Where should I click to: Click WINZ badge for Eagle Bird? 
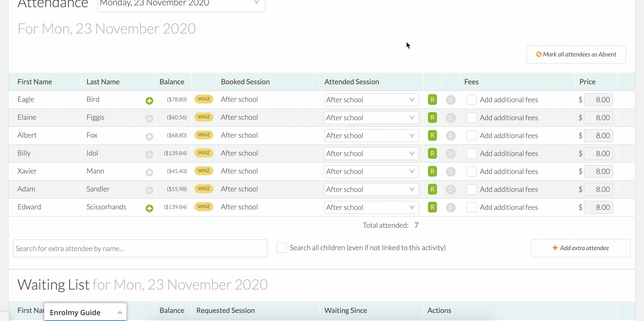204,99
